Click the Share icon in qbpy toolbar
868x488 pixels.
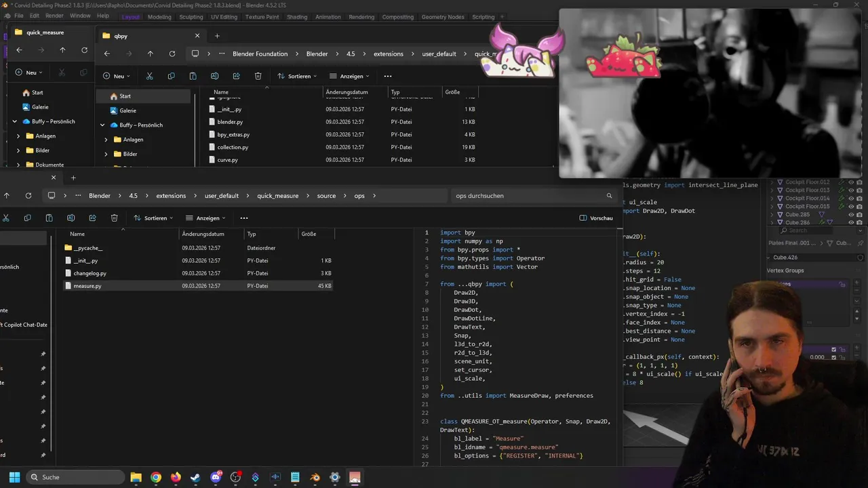click(x=236, y=76)
